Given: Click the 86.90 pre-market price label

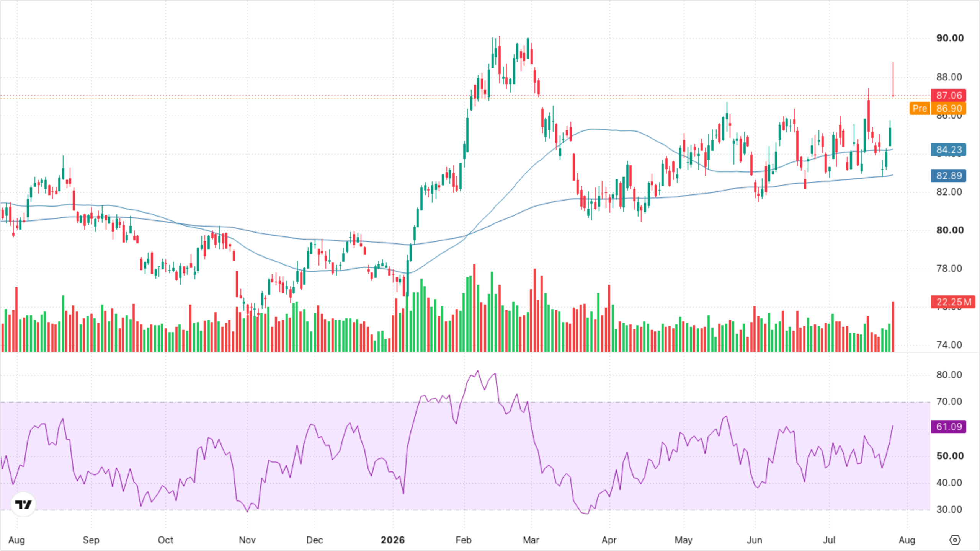Looking at the screenshot, I should click(x=949, y=108).
